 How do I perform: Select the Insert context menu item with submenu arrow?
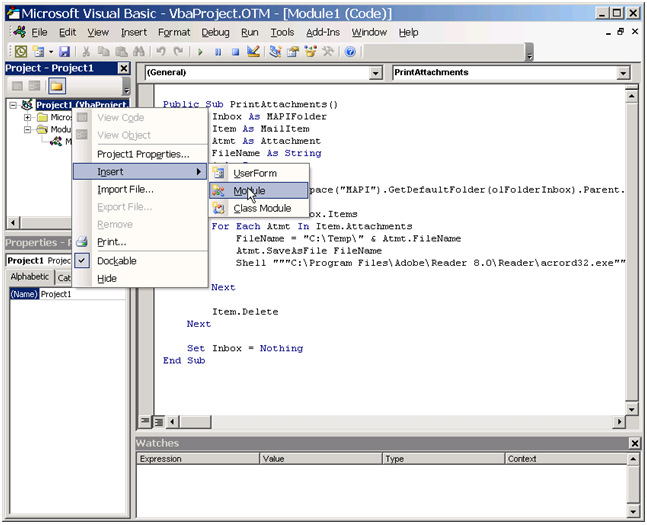coord(140,172)
